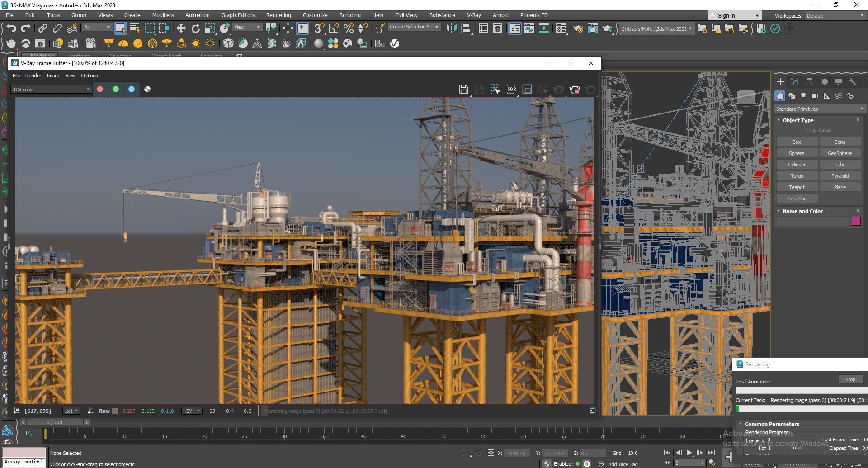Click the Redo arrow in main toolbar
This screenshot has height=468, width=868.
coord(26,28)
